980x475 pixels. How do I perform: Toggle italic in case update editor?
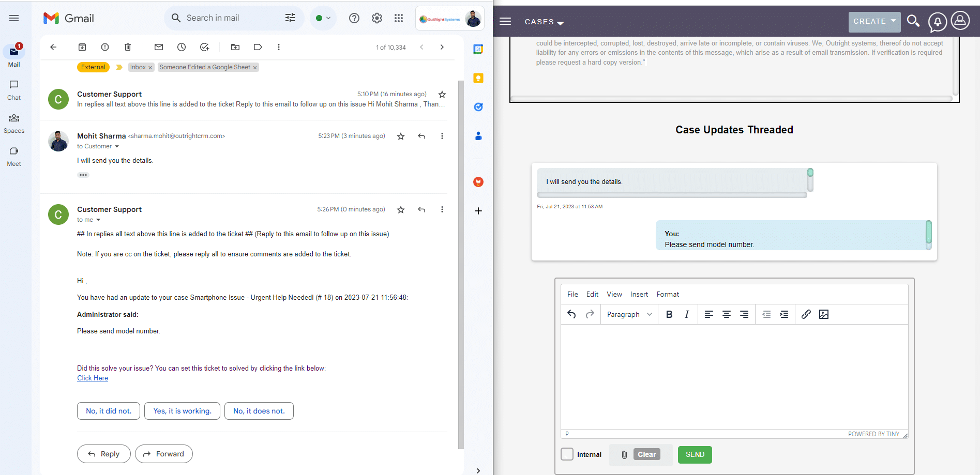[x=687, y=314]
